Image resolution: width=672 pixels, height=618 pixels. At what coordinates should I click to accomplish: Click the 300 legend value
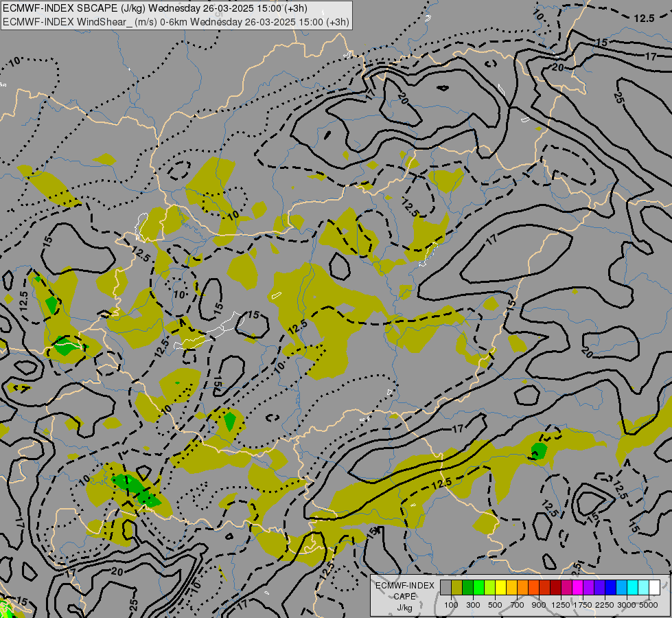click(473, 605)
